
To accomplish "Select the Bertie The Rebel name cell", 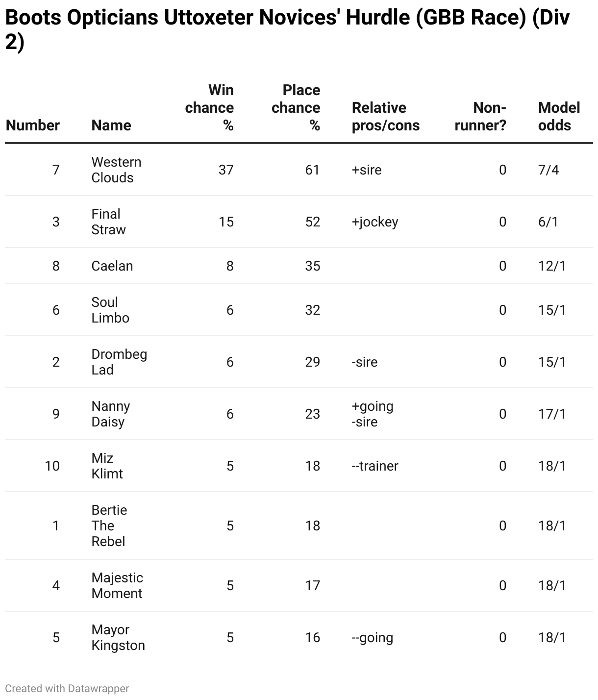I will coord(109,526).
